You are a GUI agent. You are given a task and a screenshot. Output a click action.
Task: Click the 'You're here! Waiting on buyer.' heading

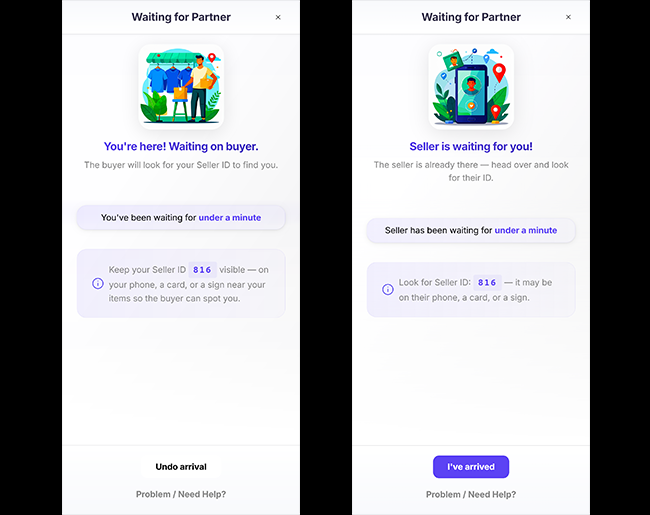[x=181, y=146]
